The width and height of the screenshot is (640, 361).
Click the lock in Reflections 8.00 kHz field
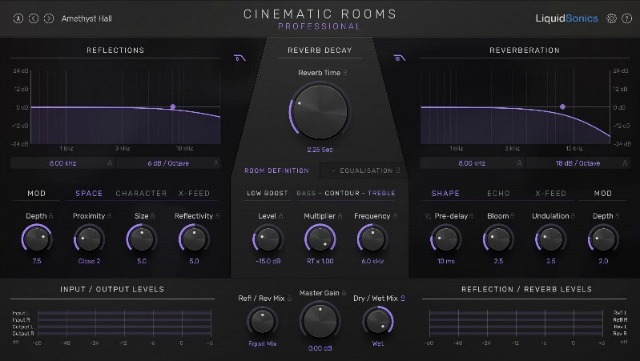pos(110,163)
